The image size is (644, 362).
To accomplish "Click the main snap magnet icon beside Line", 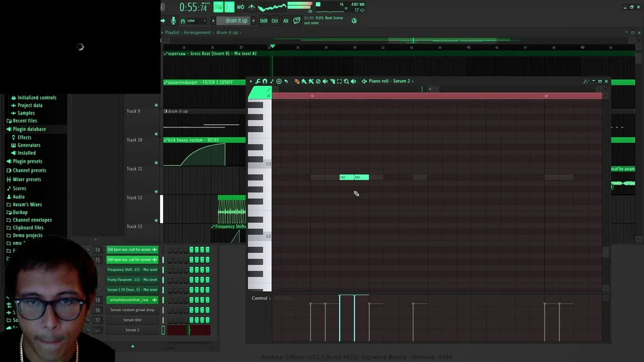I will point(183,21).
